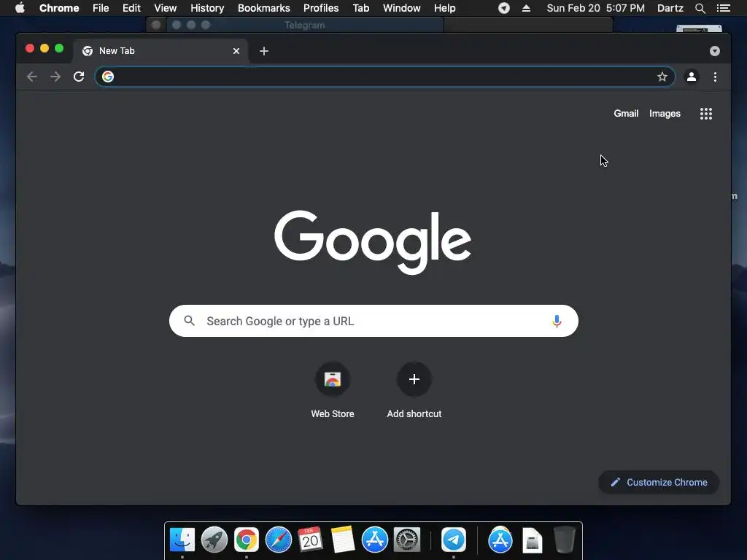Open Spotlight search in the menu bar

[x=700, y=8]
